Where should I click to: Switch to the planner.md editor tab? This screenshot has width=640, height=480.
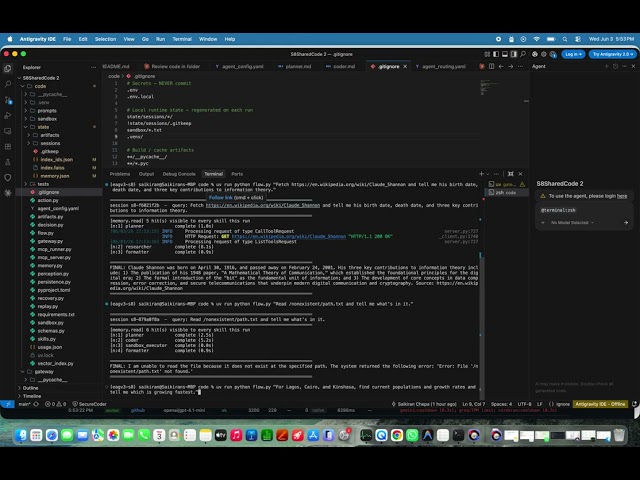pyautogui.click(x=295, y=67)
